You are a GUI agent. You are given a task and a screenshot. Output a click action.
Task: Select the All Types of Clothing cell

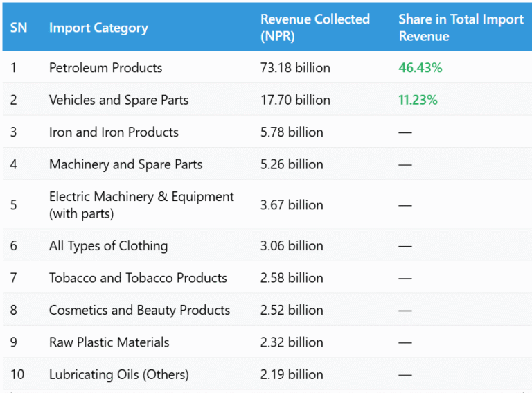[x=108, y=245]
